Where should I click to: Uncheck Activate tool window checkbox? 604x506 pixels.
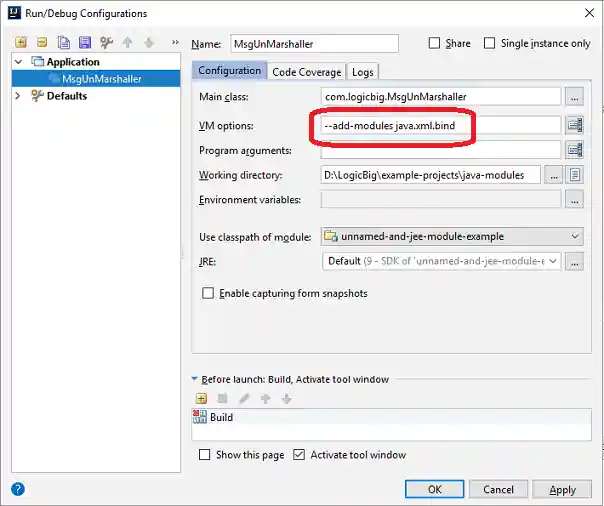point(299,455)
